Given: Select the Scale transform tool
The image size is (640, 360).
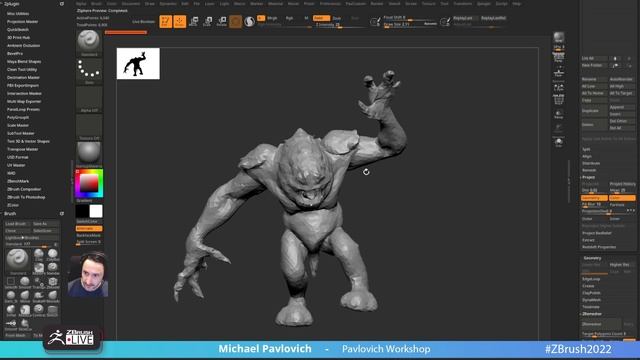Looking at the screenshot, I should point(208,21).
